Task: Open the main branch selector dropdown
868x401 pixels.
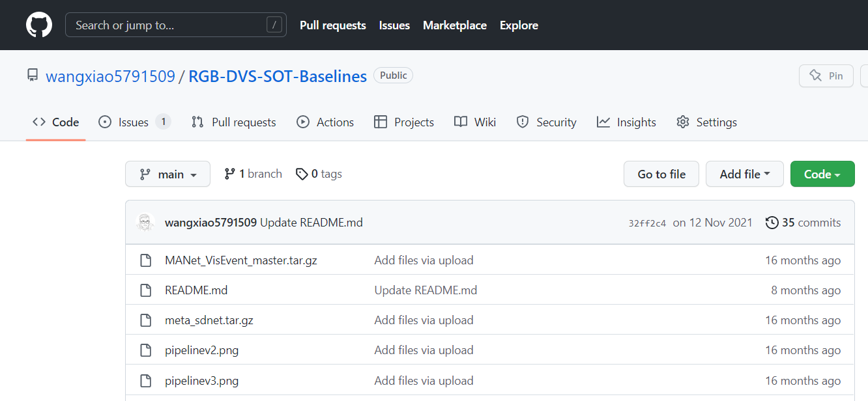Action: 167,174
